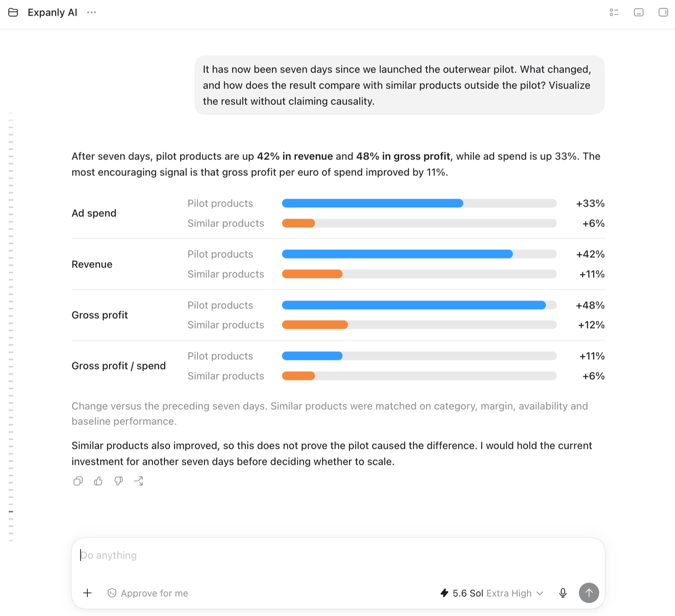Expand the chevron next to Extra High
Screen dimensions: 675x616
click(x=540, y=593)
